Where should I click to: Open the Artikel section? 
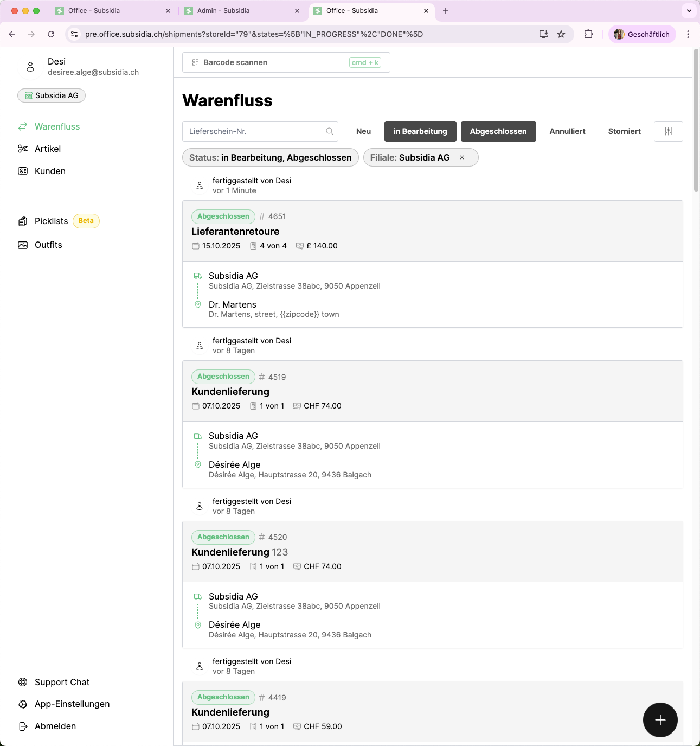[x=48, y=149]
